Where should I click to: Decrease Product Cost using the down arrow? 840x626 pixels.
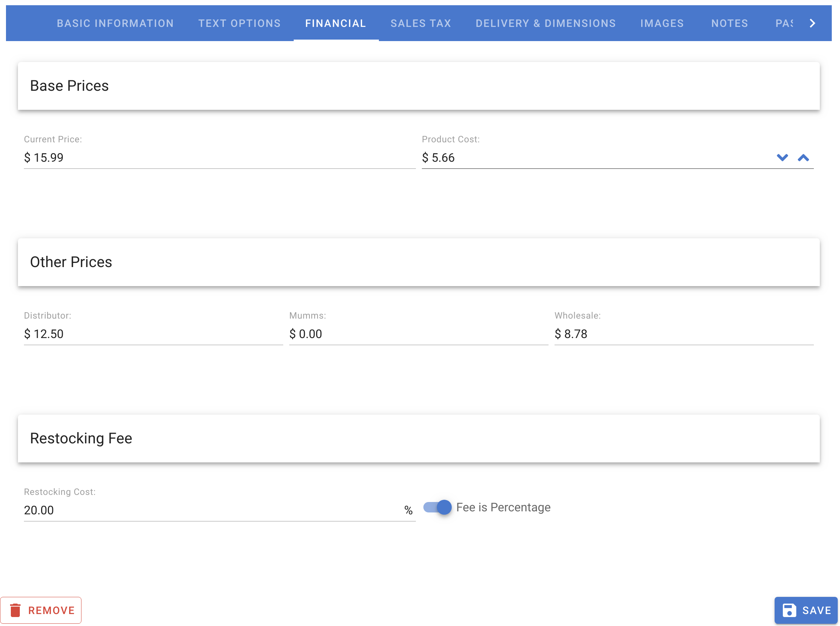[x=782, y=158]
